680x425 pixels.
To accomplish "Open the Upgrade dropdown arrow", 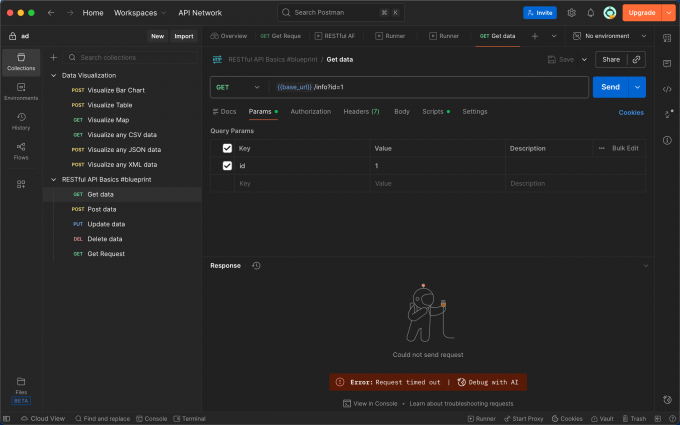I will tap(668, 13).
